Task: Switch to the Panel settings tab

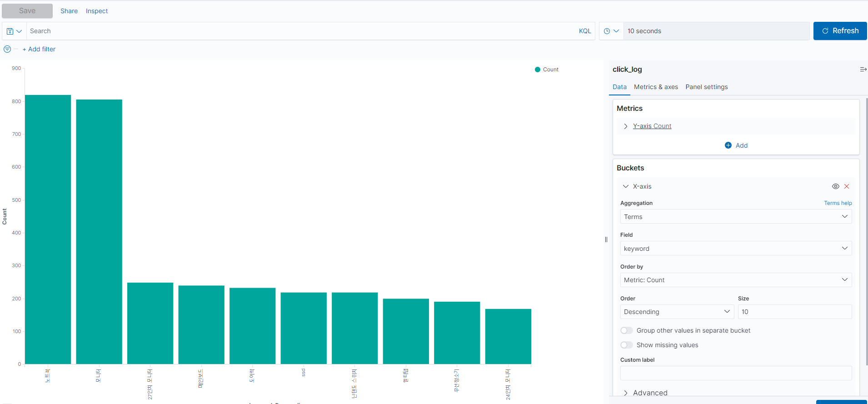Action: pyautogui.click(x=707, y=87)
